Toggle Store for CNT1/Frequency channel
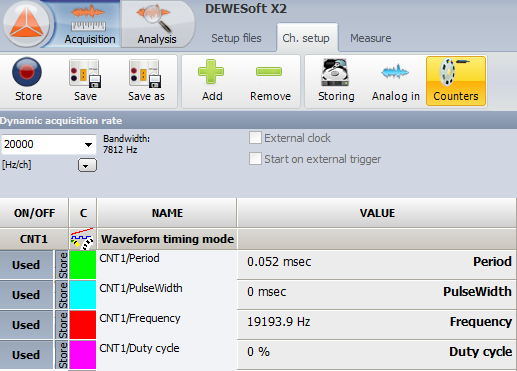517x371 pixels. [62, 325]
